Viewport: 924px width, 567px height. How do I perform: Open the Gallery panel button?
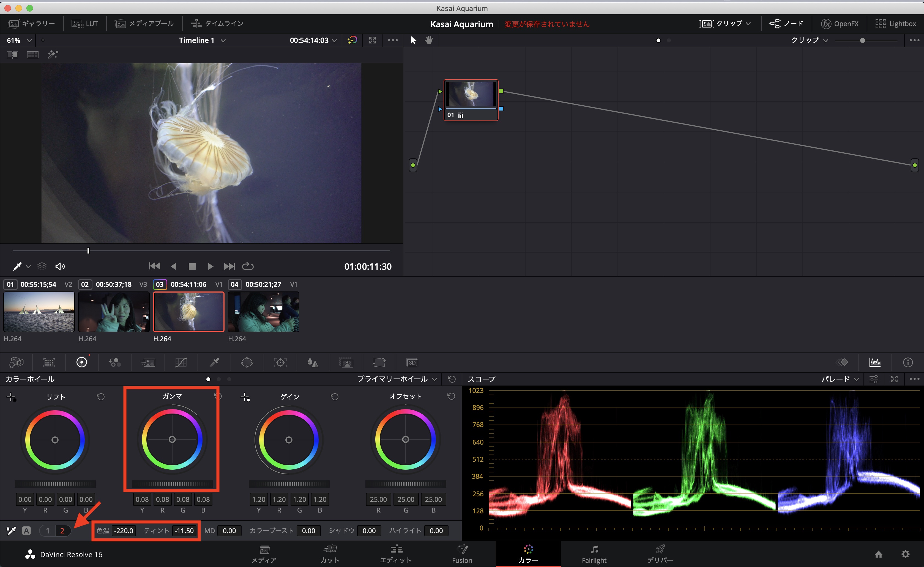coord(32,24)
